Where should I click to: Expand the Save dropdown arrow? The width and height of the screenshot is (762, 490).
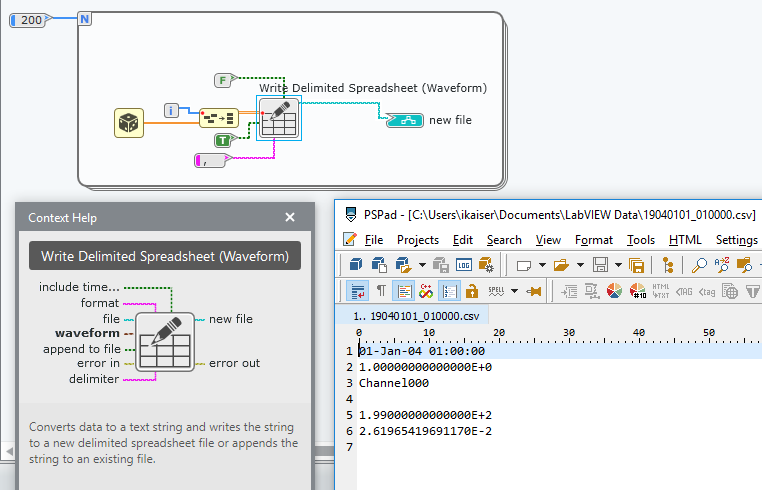[x=618, y=265]
